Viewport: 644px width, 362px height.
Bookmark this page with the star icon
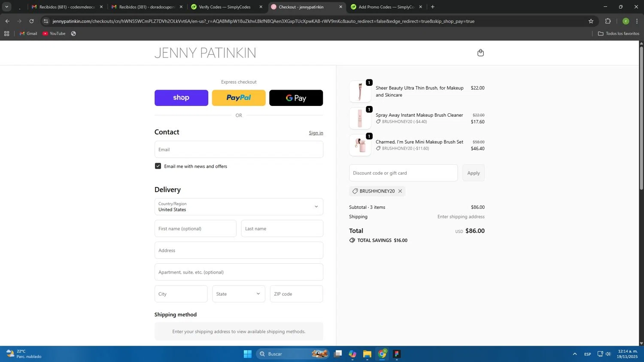(x=591, y=21)
